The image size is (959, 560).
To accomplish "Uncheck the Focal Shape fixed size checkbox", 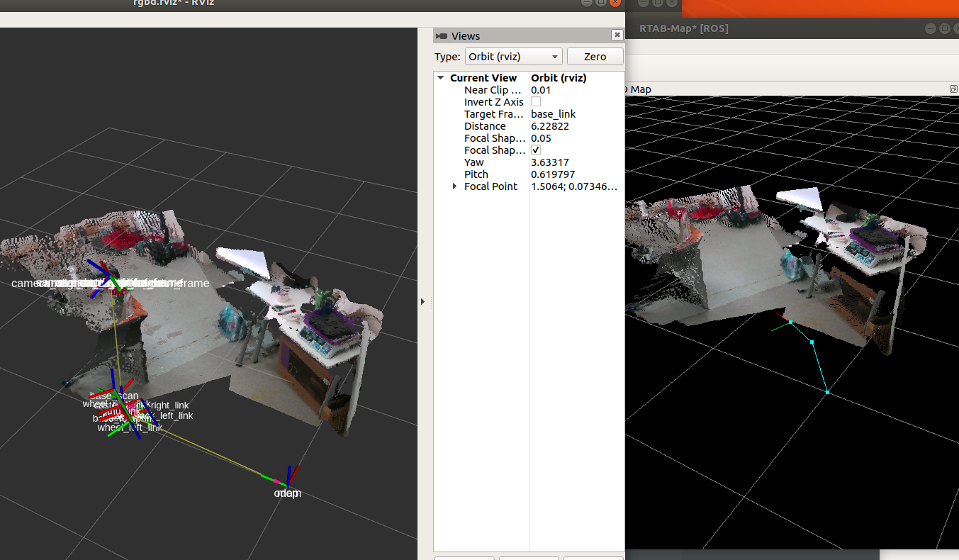I will click(536, 150).
